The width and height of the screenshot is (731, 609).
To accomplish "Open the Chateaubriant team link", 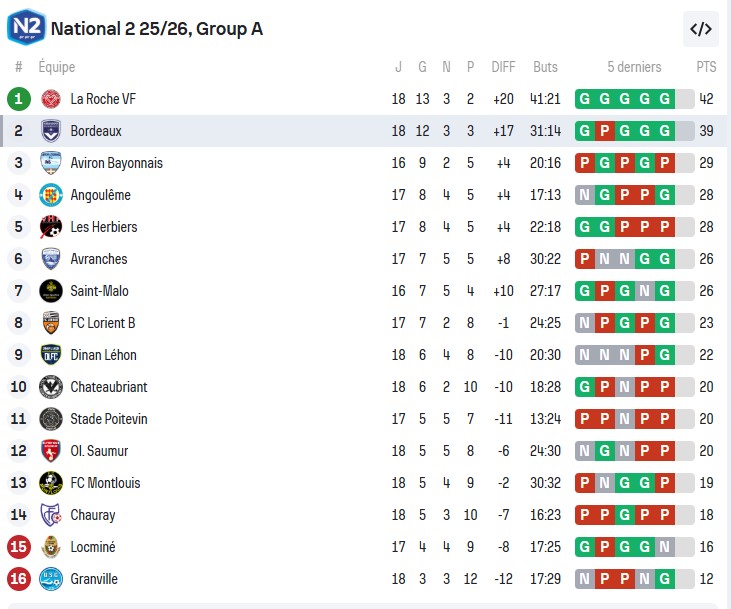I will [x=110, y=387].
